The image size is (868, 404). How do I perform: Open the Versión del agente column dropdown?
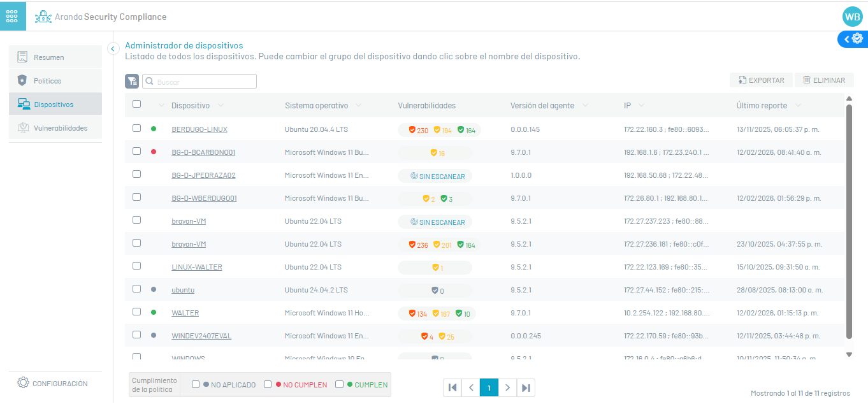[x=585, y=106]
